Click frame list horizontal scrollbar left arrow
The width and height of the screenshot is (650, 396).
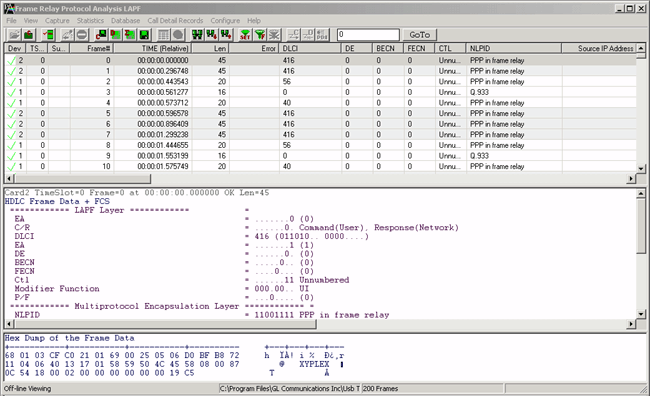[x=9, y=179]
